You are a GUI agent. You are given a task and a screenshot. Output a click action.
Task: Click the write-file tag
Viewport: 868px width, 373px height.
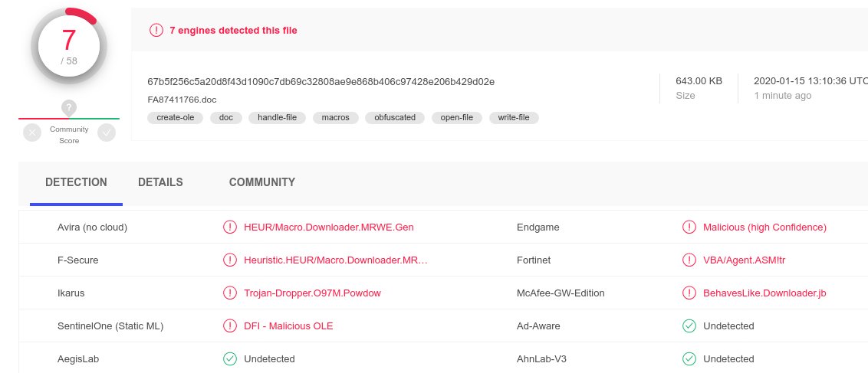point(514,118)
